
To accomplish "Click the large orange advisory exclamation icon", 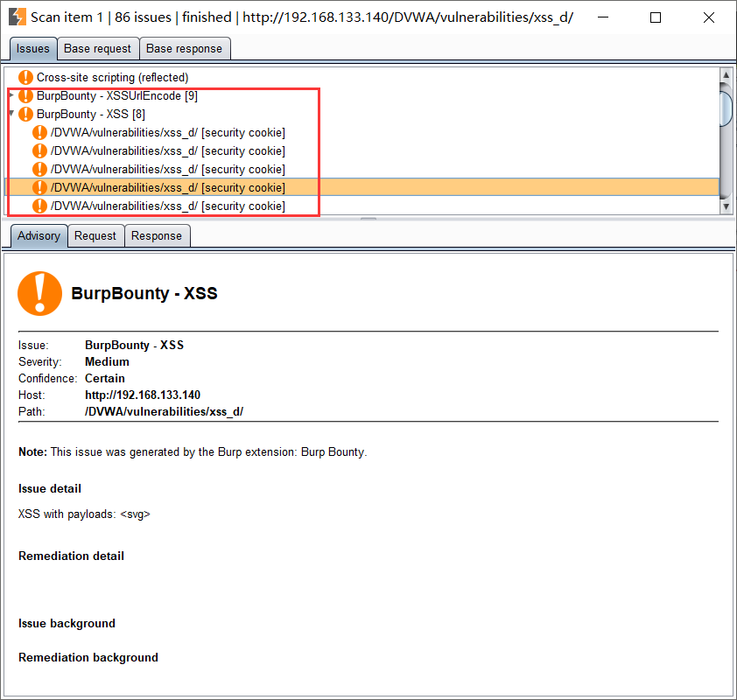I will click(x=40, y=294).
